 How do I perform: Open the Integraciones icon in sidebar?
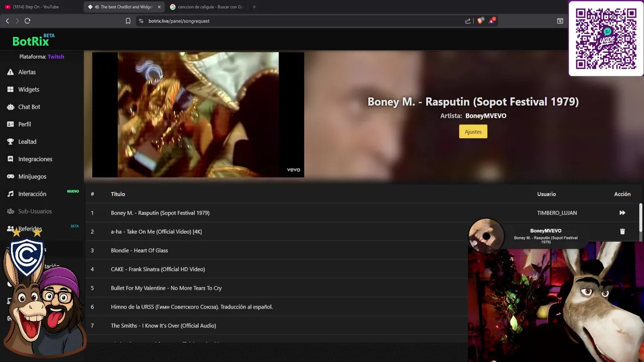(10, 159)
